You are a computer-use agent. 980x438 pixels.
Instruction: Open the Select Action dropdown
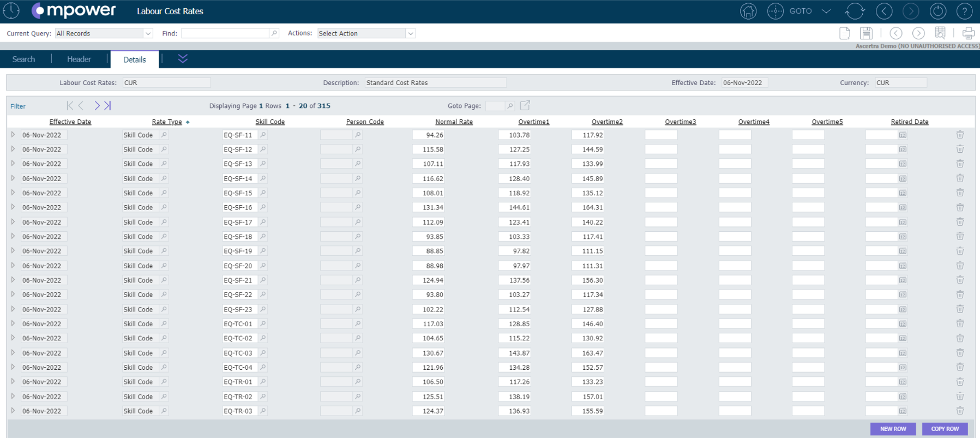[x=411, y=34]
